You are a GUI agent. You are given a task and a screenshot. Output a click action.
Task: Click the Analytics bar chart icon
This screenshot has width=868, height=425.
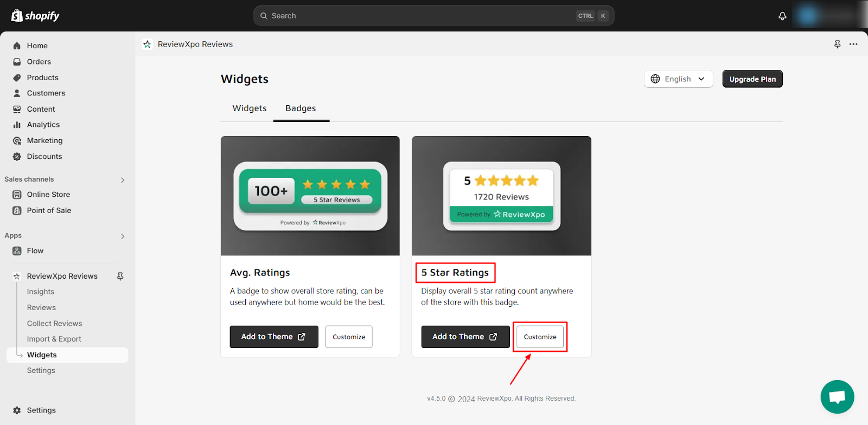[x=17, y=125]
